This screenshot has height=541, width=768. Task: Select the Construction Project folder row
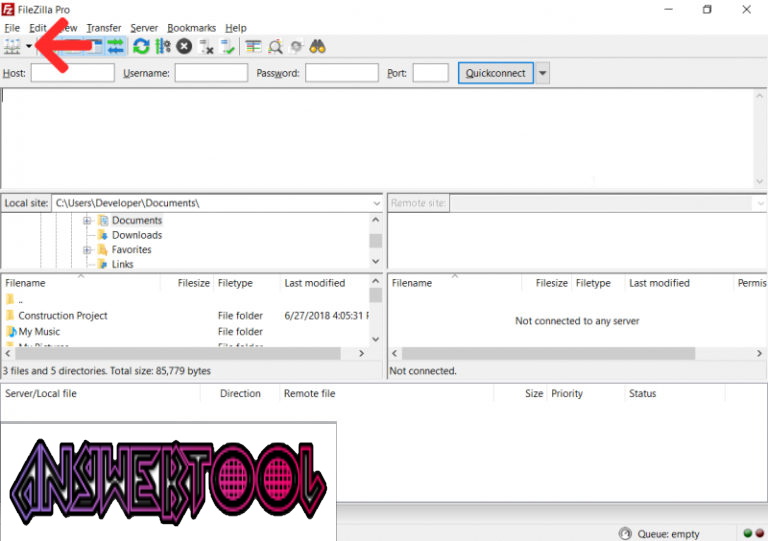pyautogui.click(x=185, y=316)
